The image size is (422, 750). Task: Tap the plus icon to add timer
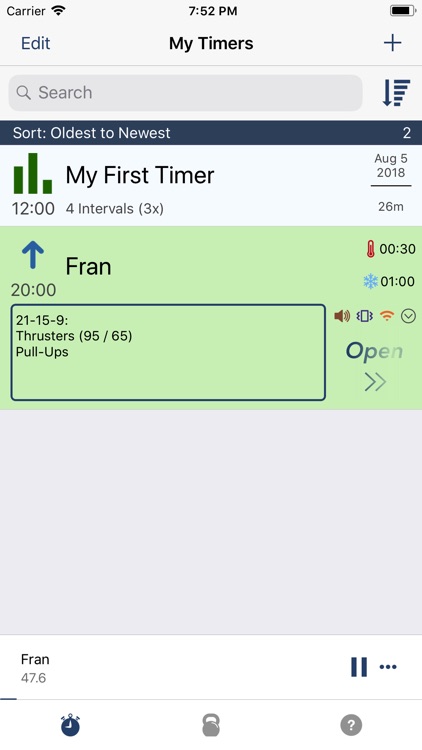coord(392,43)
